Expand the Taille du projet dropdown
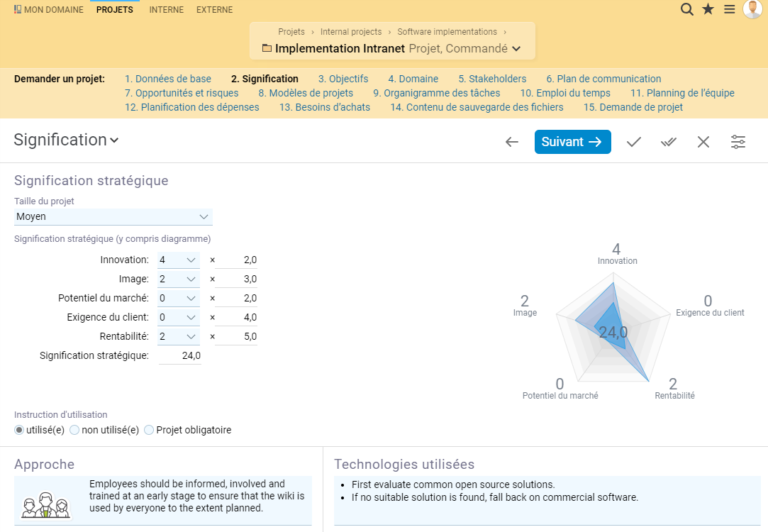The height and width of the screenshot is (532, 768). 113,217
